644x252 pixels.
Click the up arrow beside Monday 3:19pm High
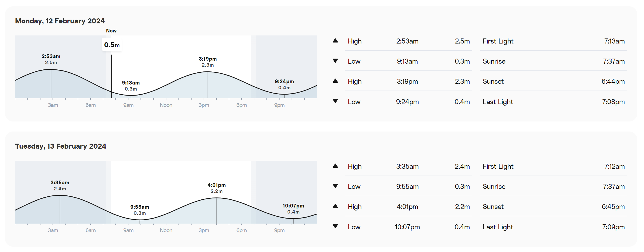[x=335, y=81]
